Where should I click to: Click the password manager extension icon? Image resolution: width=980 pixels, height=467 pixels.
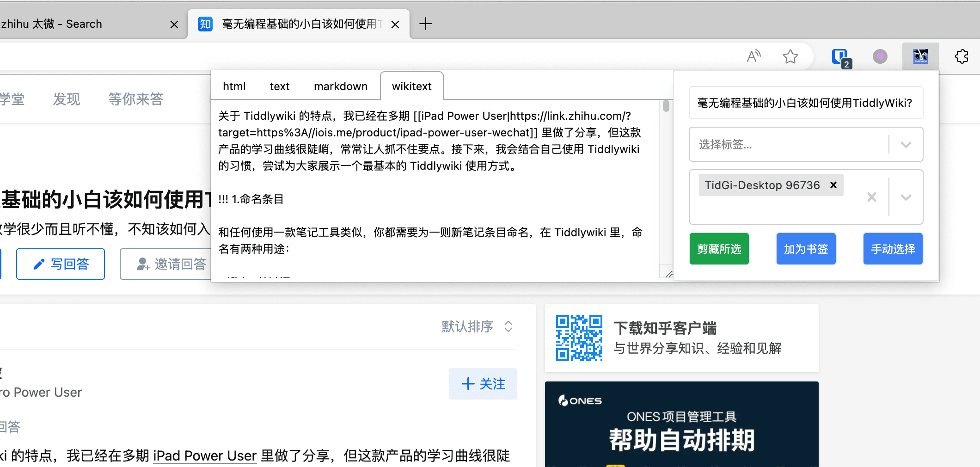pos(840,57)
